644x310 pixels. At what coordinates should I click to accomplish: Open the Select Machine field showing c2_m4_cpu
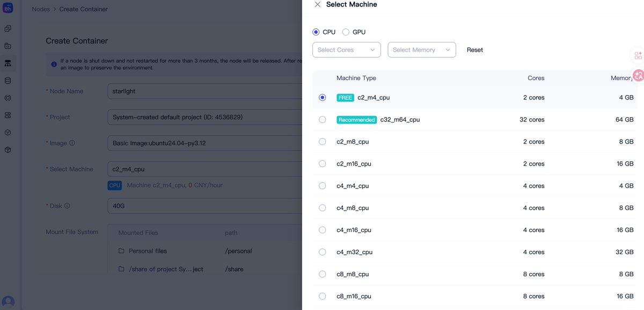pyautogui.click(x=204, y=169)
